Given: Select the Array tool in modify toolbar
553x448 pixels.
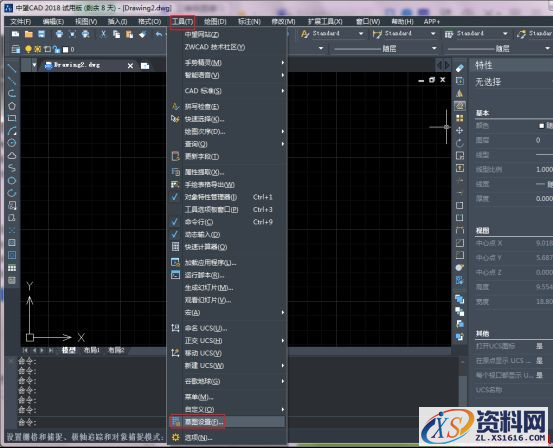Looking at the screenshot, I should 460,118.
